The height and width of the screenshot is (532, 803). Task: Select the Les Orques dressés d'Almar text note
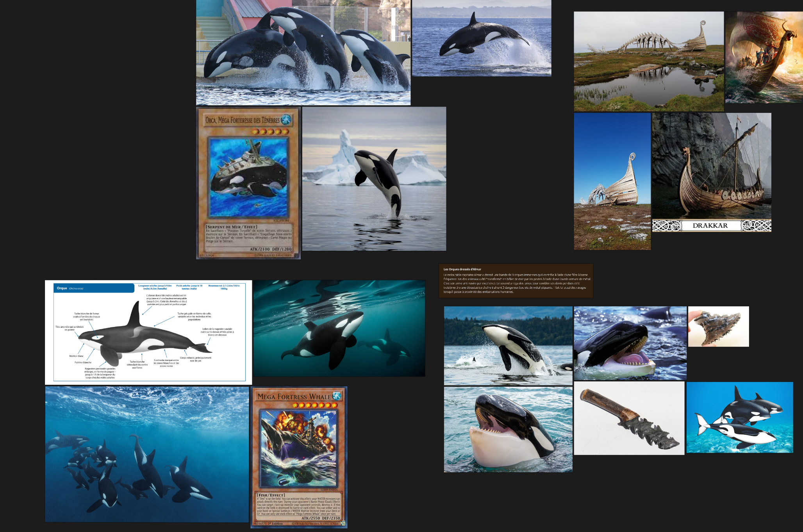516,281
